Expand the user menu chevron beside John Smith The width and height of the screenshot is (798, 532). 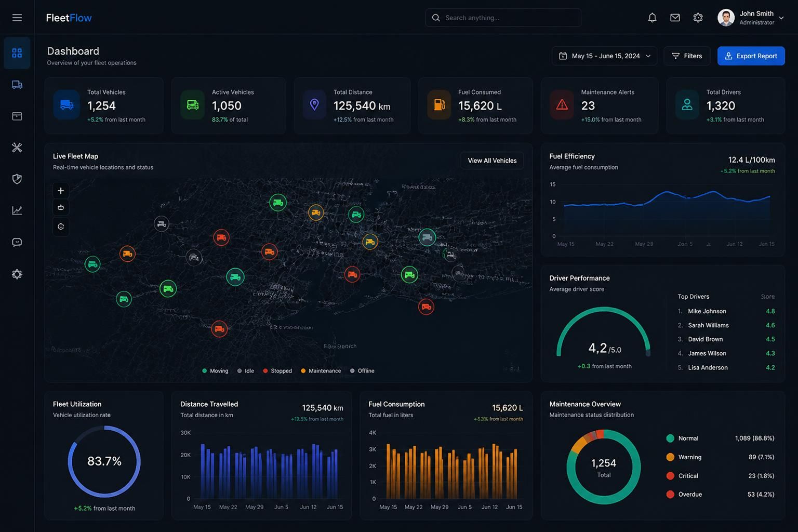(781, 18)
